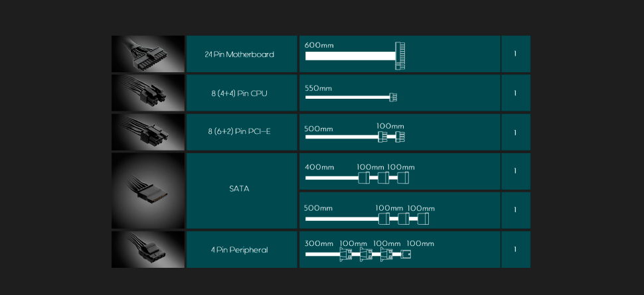Click the 550mm CPU cable connector icon
This screenshot has width=644, height=295.
(x=393, y=97)
